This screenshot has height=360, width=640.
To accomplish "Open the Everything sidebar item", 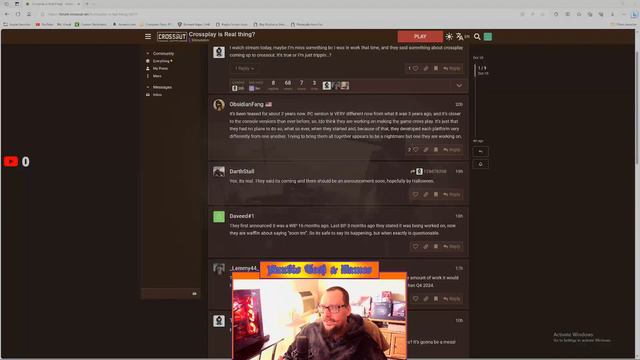I will (x=160, y=61).
